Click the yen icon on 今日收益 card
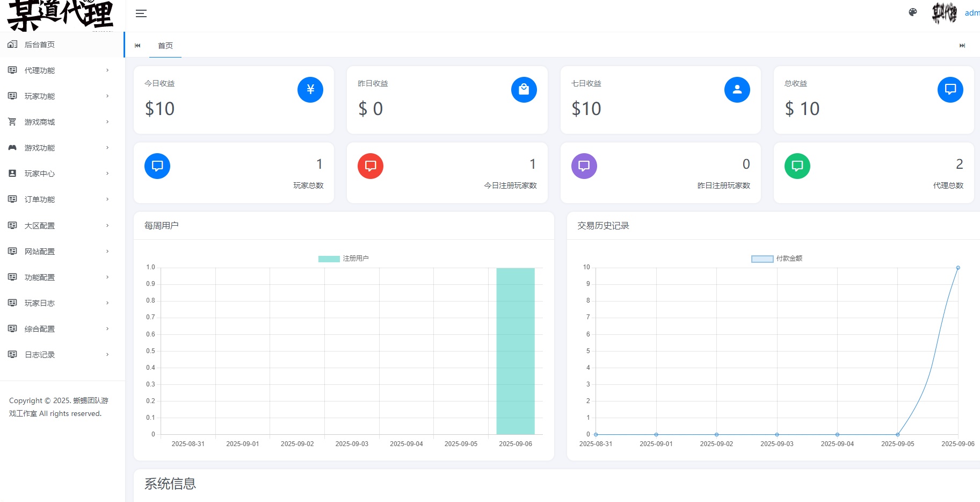This screenshot has height=502, width=980. click(310, 90)
